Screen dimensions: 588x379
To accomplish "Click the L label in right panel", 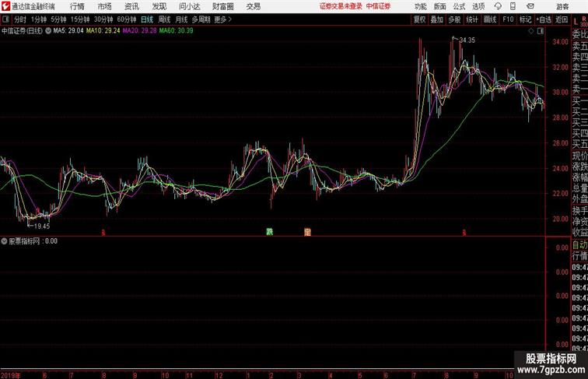I will click(576, 22).
